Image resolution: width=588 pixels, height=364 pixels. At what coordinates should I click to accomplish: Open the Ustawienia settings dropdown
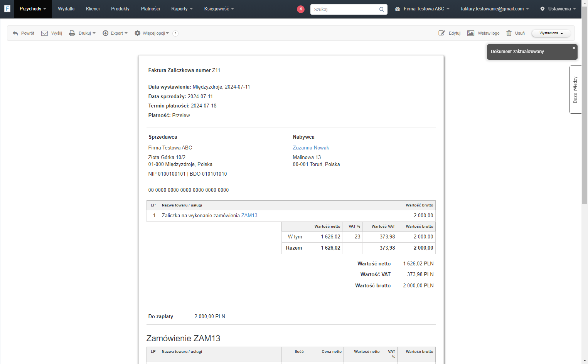pyautogui.click(x=558, y=9)
